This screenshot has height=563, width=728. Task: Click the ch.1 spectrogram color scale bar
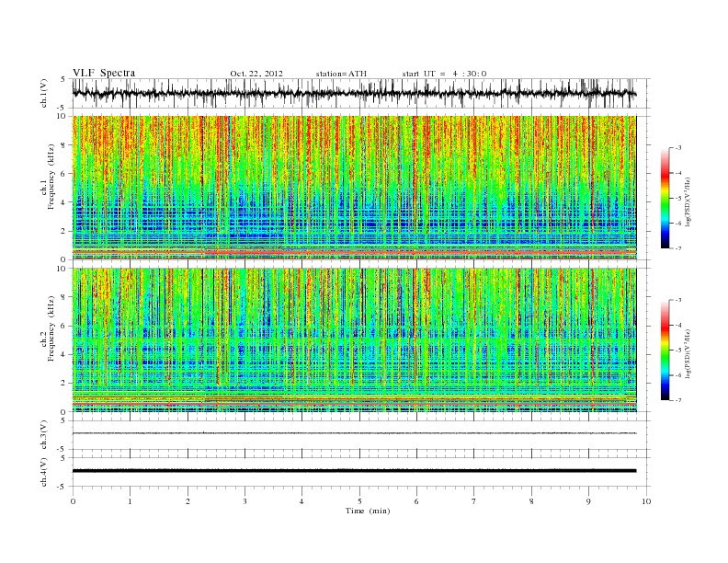[x=665, y=198]
